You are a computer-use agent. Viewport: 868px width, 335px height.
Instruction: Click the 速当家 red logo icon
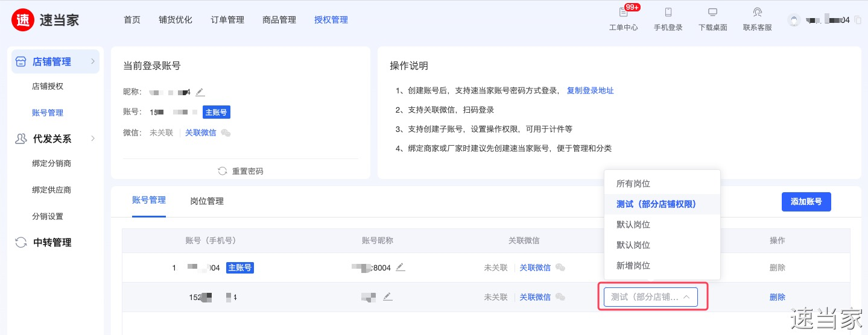pos(23,20)
